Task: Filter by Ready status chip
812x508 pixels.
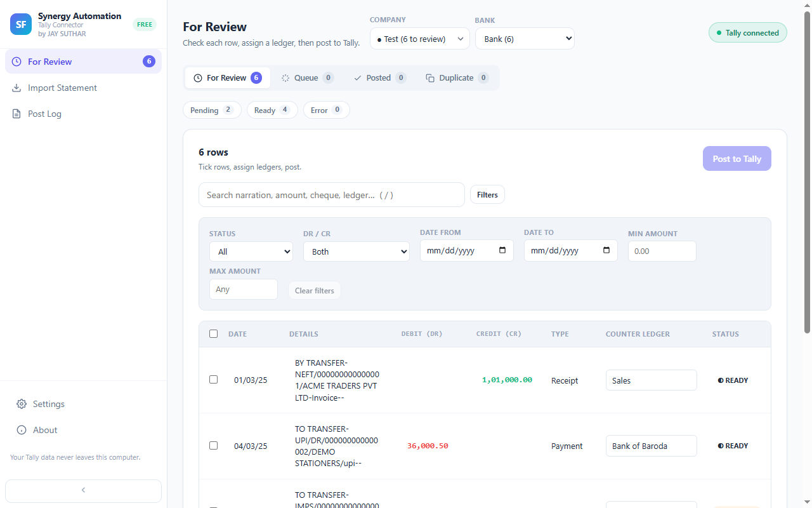Action: (272, 110)
